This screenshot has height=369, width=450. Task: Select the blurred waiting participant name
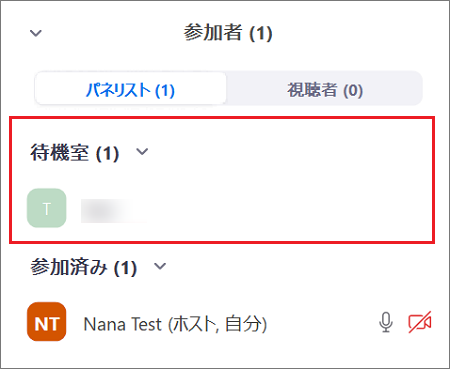coord(113,211)
